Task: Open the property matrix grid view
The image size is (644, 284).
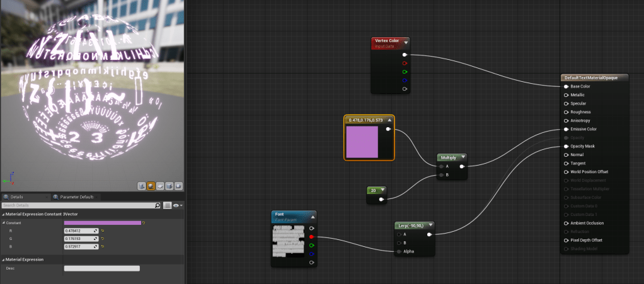Action: 167,205
